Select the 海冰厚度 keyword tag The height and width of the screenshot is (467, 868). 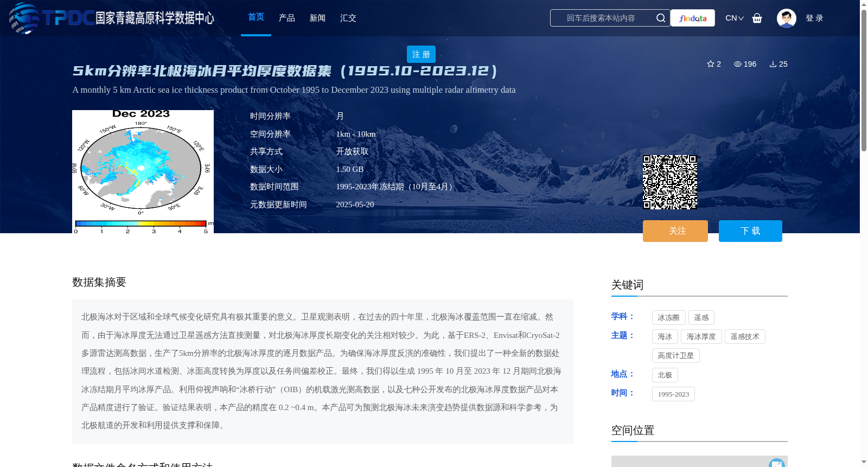pyautogui.click(x=701, y=337)
